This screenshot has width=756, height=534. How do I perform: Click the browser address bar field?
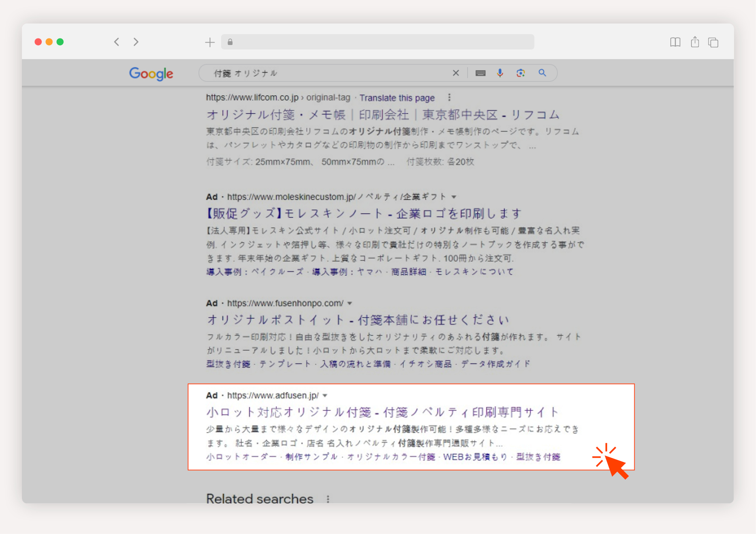tap(377, 42)
